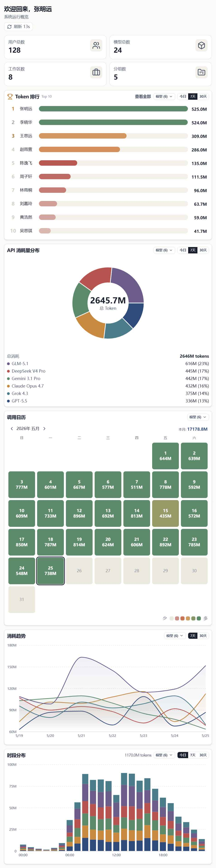Set 消耗趋势 range to 30天
Image resolution: width=216 pixels, height=868 pixels.
tap(203, 635)
